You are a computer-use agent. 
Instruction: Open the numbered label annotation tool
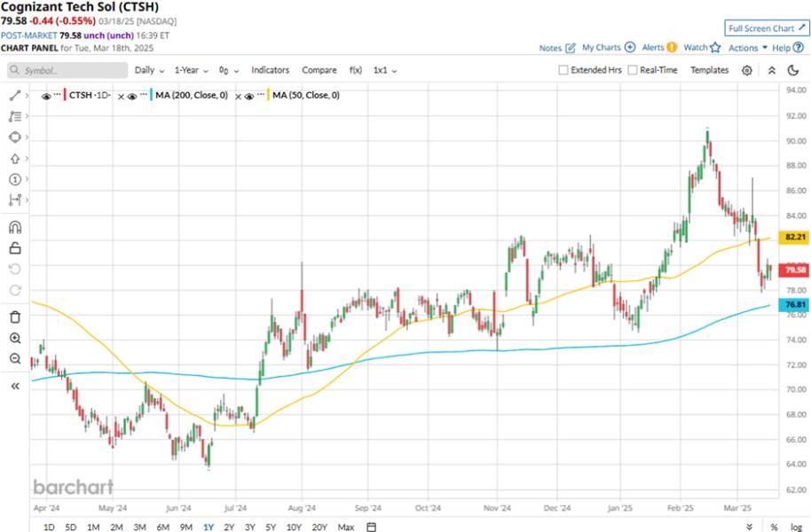[x=15, y=179]
